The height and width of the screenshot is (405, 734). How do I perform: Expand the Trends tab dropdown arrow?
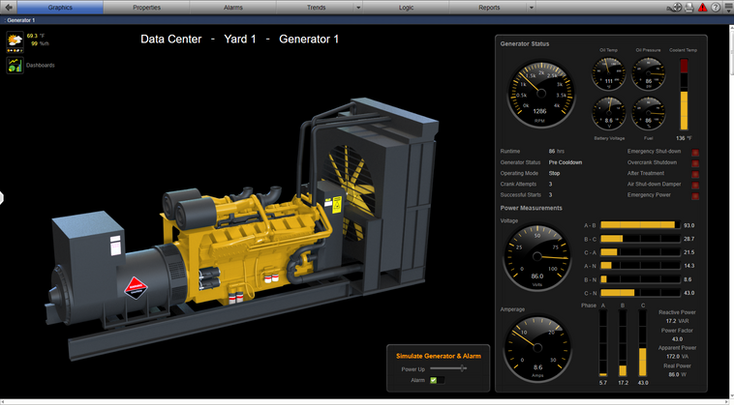(358, 7)
